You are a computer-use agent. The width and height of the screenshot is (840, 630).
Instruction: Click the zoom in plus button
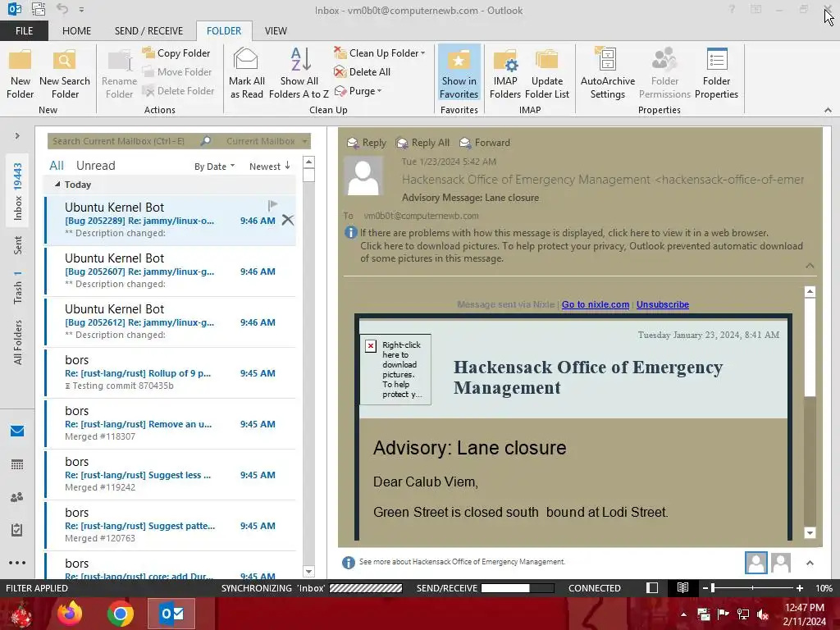800,588
